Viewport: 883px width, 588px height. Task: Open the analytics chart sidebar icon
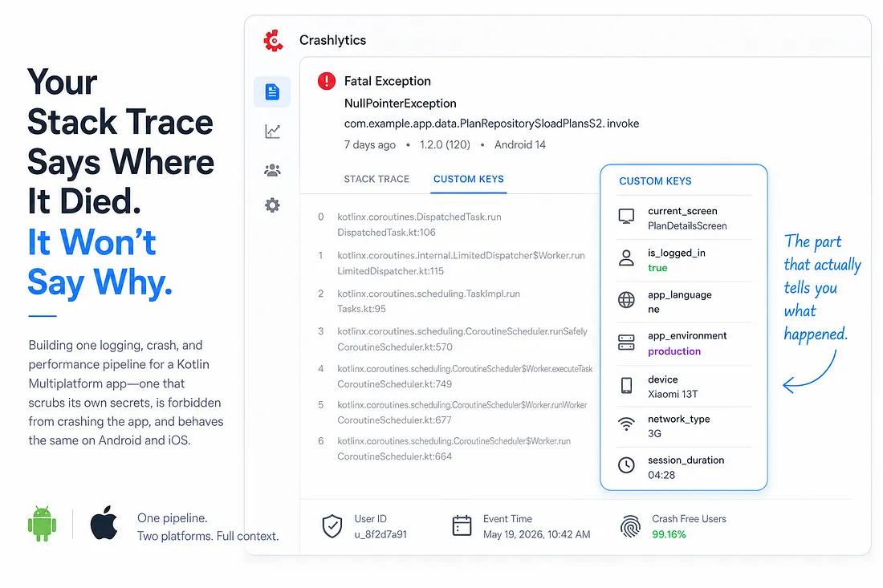(x=273, y=131)
